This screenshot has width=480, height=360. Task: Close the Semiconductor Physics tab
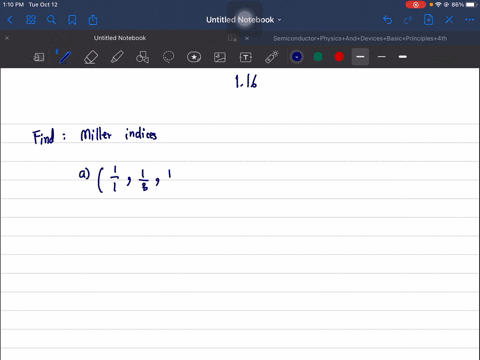(247, 38)
